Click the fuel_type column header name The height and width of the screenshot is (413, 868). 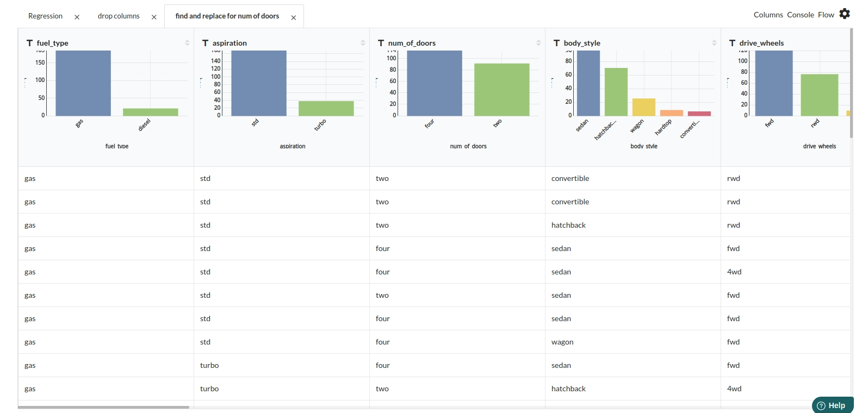tap(52, 43)
